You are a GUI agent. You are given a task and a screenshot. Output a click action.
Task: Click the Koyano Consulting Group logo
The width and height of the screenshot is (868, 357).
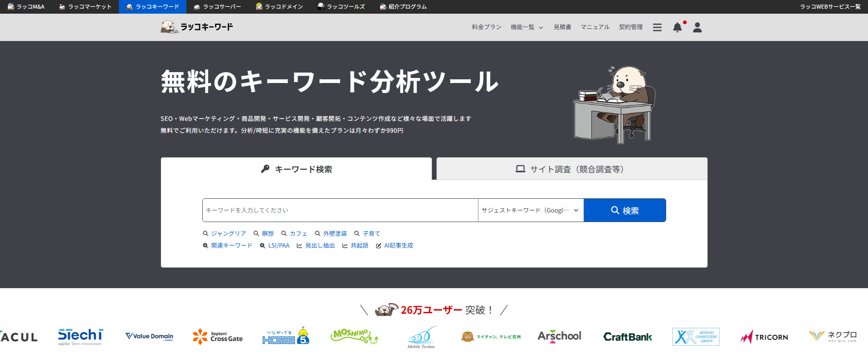[696, 337]
